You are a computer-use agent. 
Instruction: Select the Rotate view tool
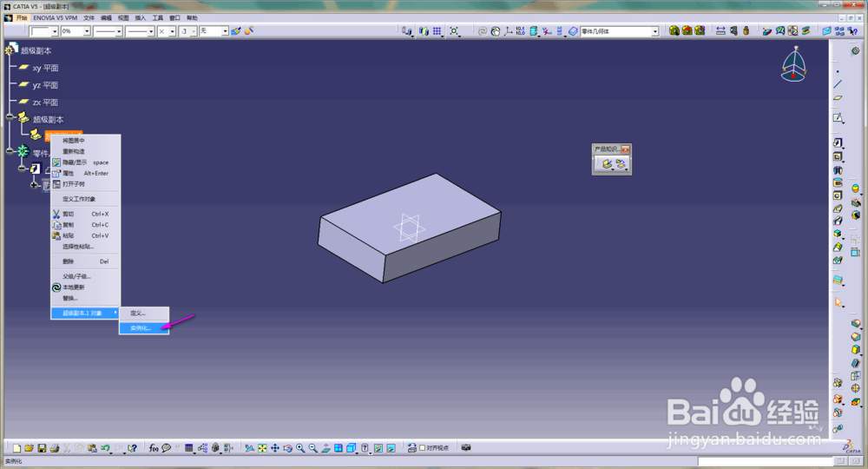(287, 448)
